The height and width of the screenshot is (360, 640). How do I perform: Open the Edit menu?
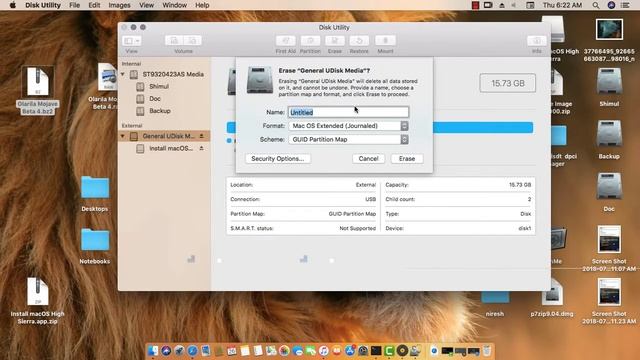tap(94, 5)
